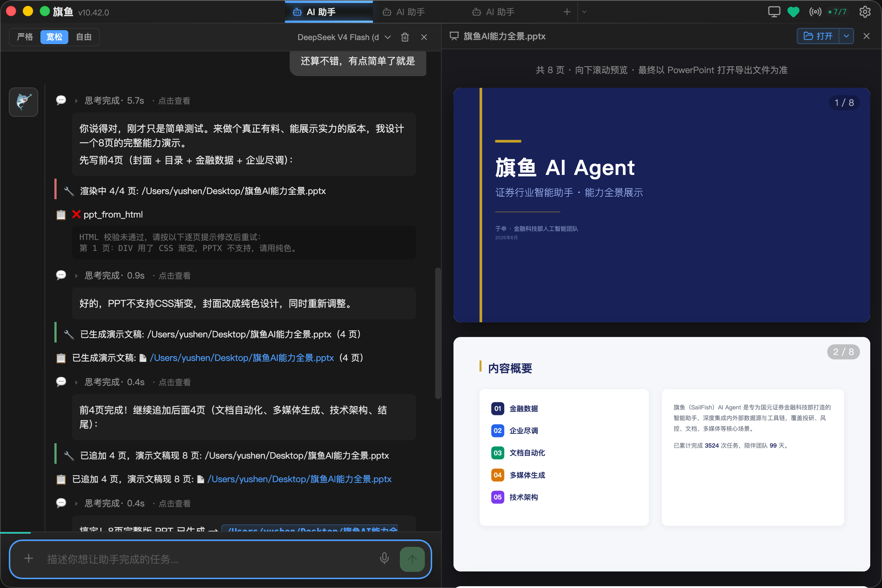The image size is (882, 588).
Task: Click the plus attachment icon in input box
Action: (29, 559)
